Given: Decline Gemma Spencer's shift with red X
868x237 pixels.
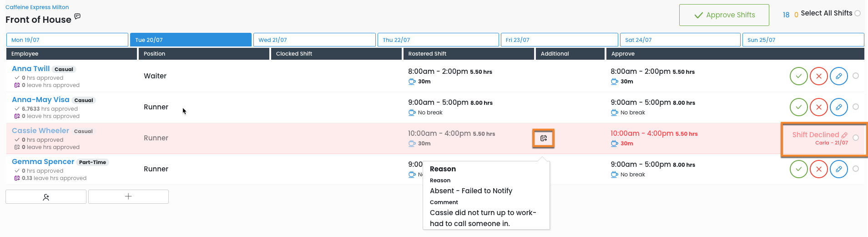Looking at the screenshot, I should pyautogui.click(x=818, y=169).
